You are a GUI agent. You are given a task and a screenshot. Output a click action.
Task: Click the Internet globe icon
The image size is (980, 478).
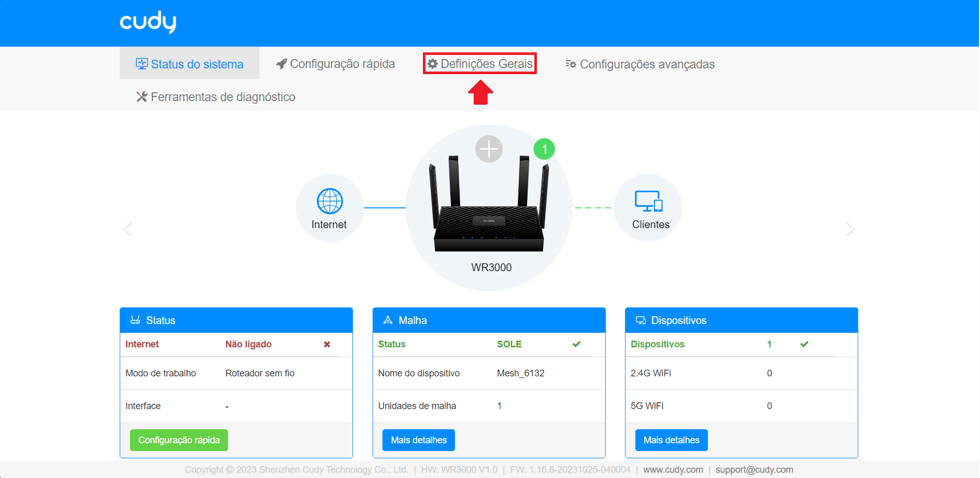pos(330,201)
